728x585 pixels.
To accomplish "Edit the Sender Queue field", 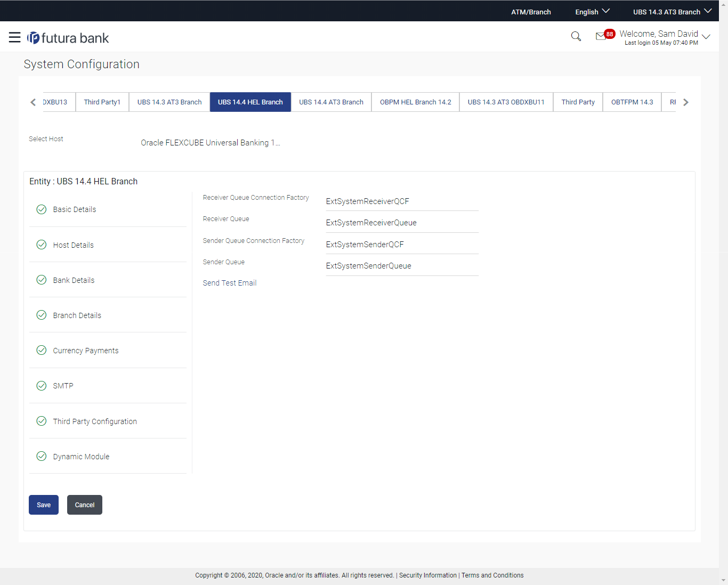I will click(402, 266).
